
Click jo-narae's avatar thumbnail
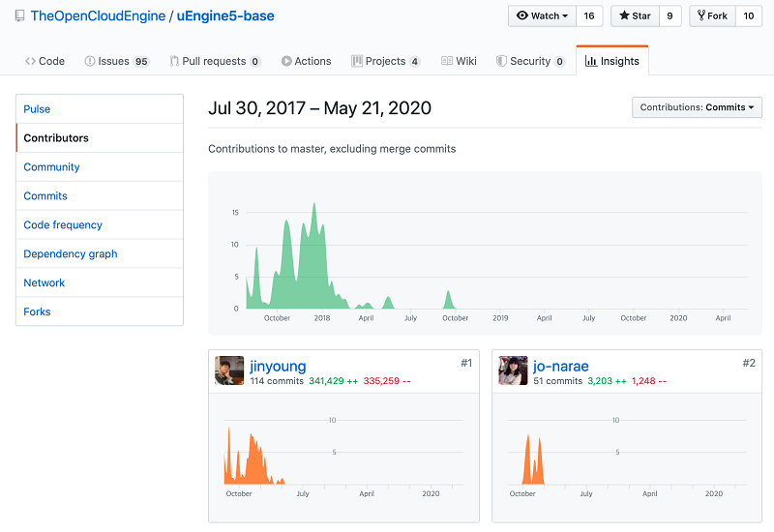(x=513, y=370)
